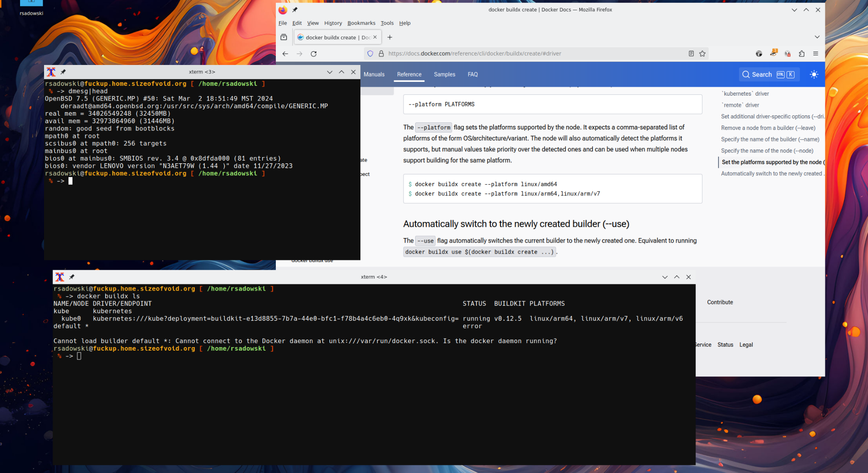Click Firefox logo window menu icon
The height and width of the screenshot is (473, 868).
tap(283, 10)
